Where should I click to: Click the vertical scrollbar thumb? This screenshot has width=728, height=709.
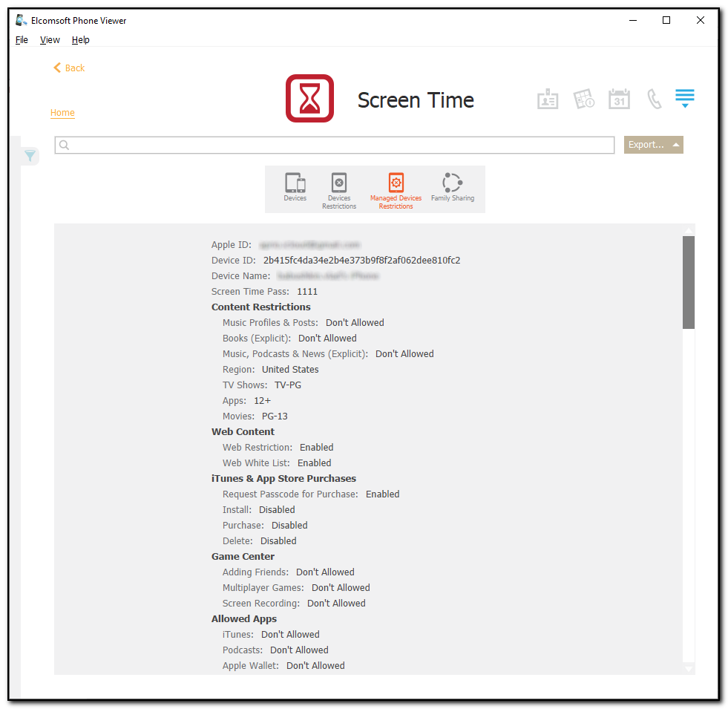point(688,281)
